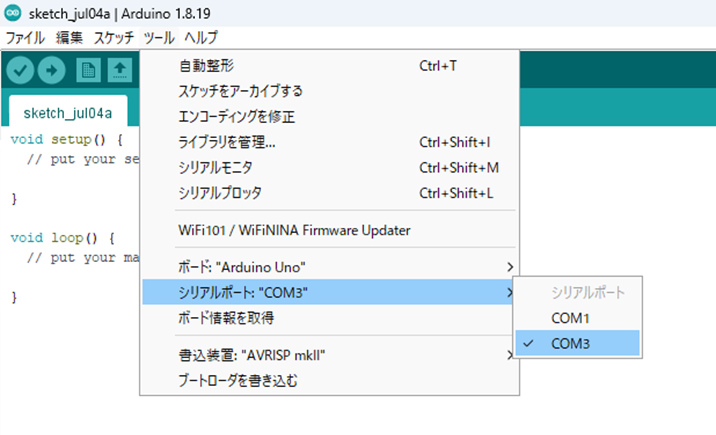Open ライブラリを管理... entry
The height and width of the screenshot is (435, 716).
(x=329, y=142)
